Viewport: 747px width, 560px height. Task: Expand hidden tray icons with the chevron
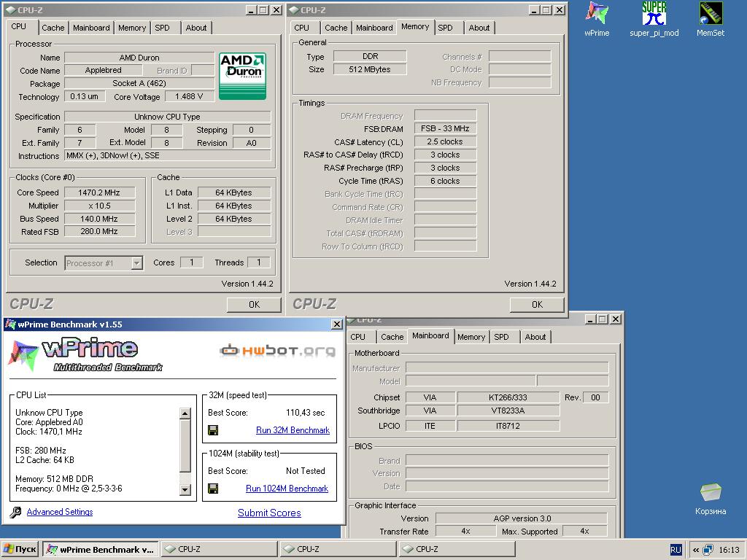click(x=695, y=550)
